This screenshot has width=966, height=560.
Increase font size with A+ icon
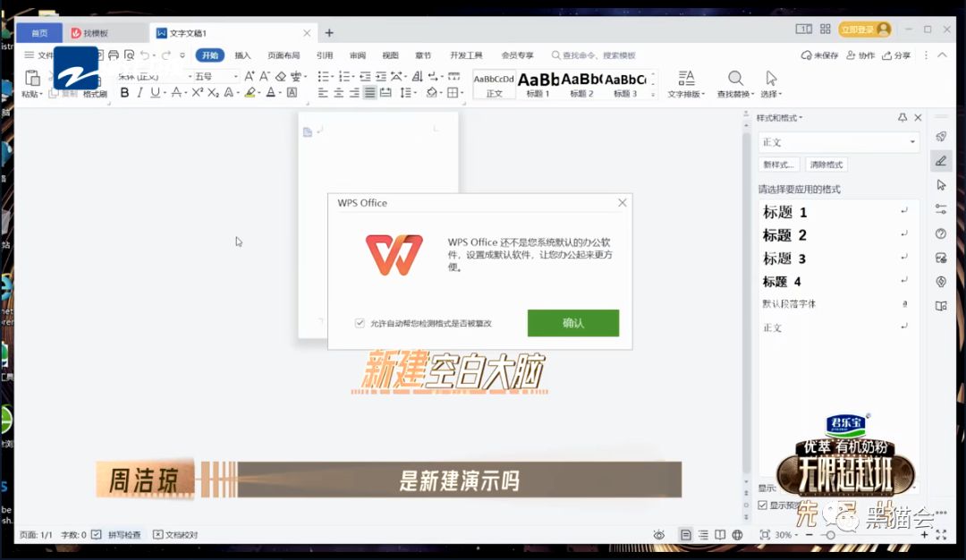249,76
